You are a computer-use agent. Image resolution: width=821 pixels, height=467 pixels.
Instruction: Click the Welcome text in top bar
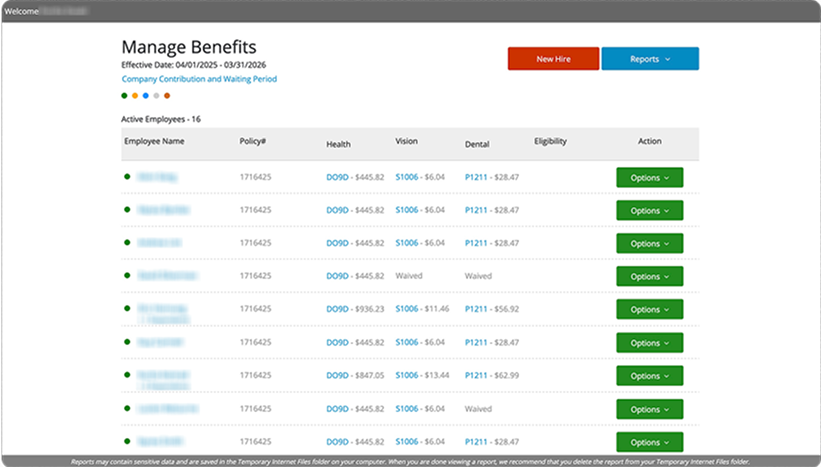click(21, 12)
